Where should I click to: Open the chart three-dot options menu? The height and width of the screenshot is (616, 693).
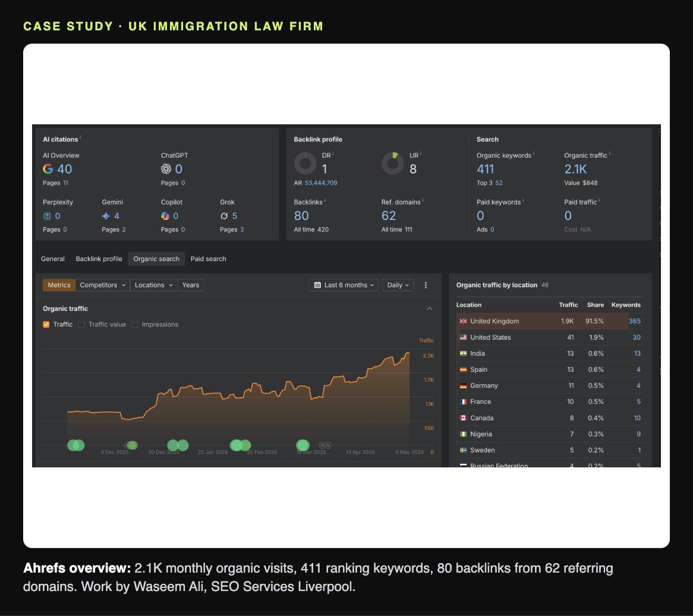[x=426, y=285]
